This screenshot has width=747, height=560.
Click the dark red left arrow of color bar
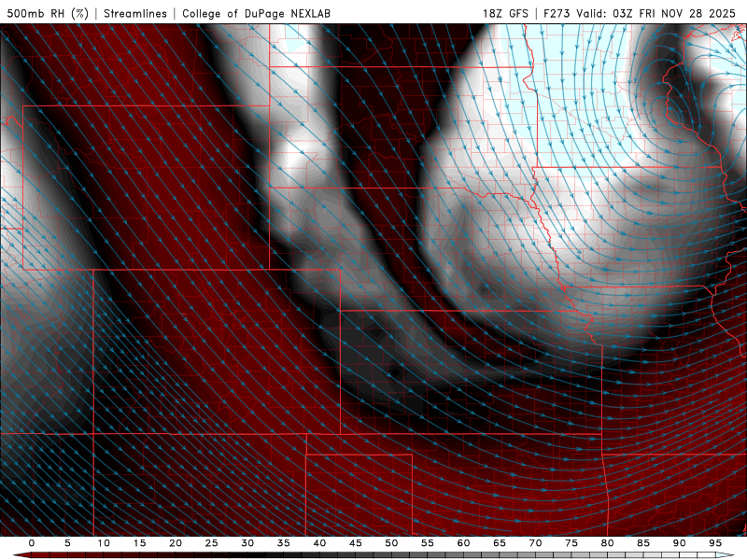tap(21, 555)
